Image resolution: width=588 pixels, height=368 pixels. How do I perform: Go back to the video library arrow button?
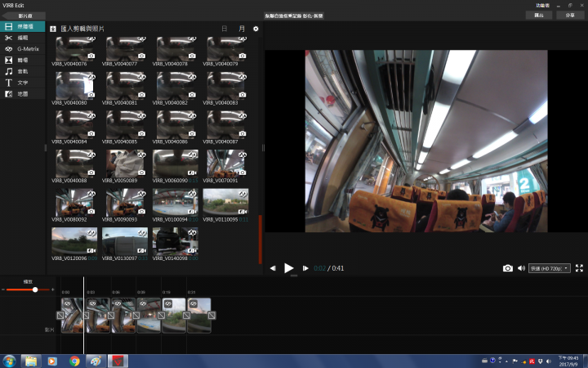[23, 16]
